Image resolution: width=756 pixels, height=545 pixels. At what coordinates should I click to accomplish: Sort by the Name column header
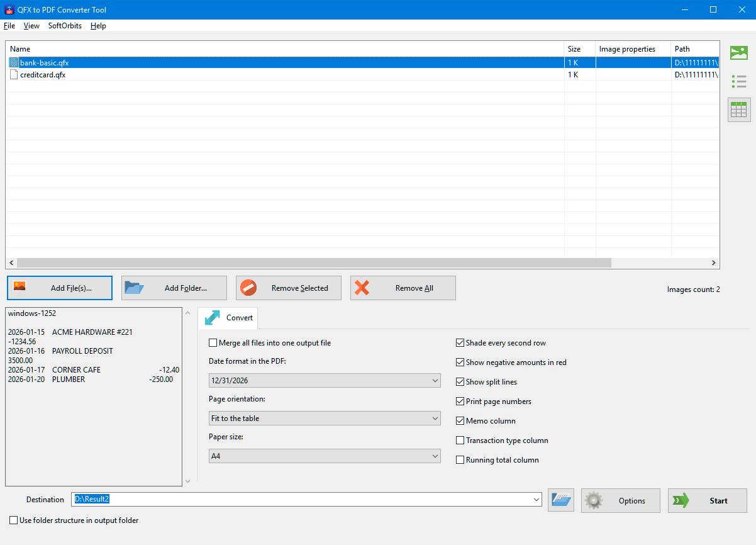(286, 49)
